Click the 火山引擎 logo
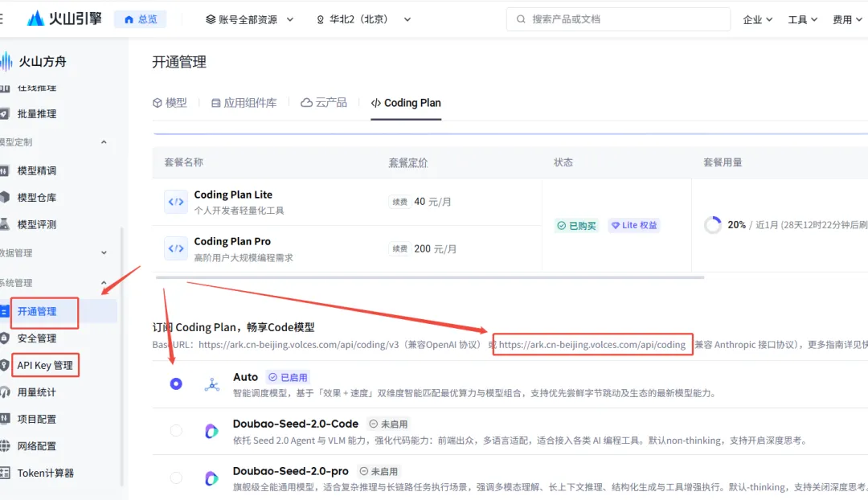 pyautogui.click(x=64, y=18)
